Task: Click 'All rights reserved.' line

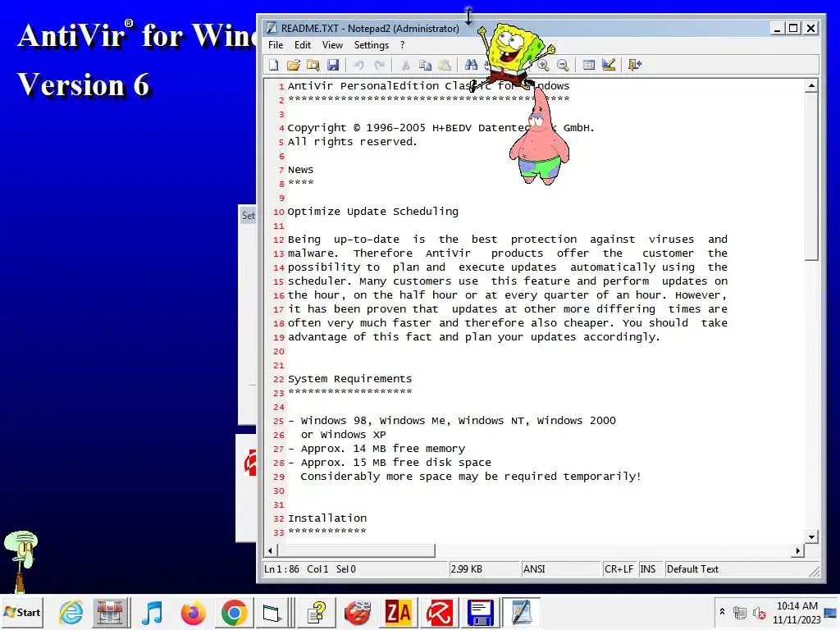Action: (352, 142)
